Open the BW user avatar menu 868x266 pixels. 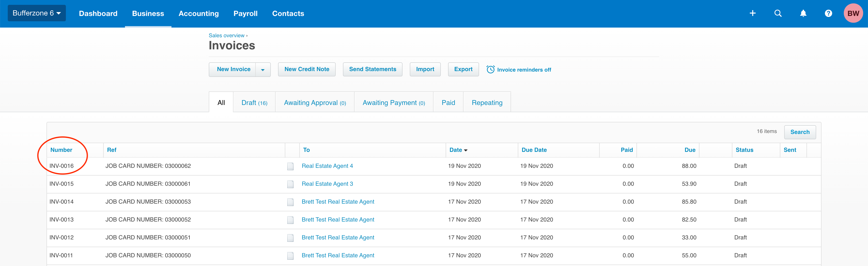pos(853,14)
